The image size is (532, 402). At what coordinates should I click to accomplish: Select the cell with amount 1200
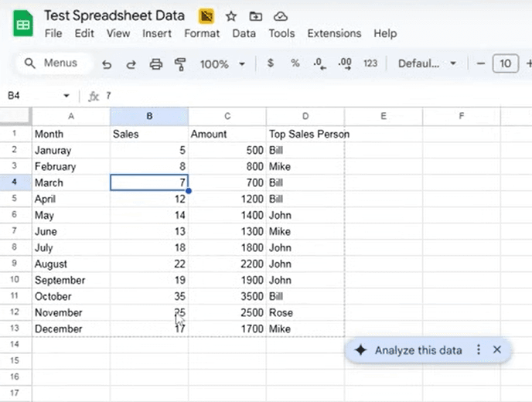(227, 199)
